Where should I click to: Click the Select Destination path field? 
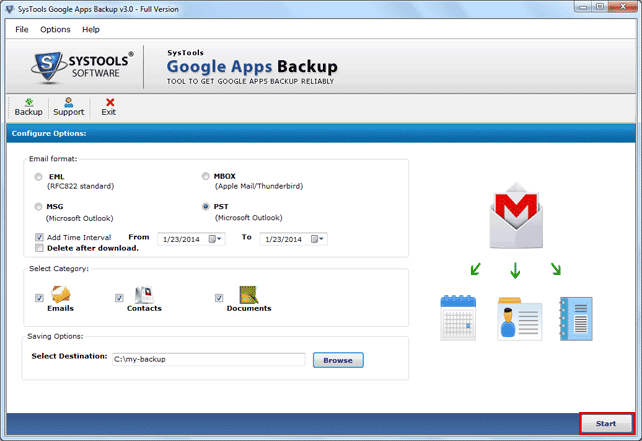[209, 359]
